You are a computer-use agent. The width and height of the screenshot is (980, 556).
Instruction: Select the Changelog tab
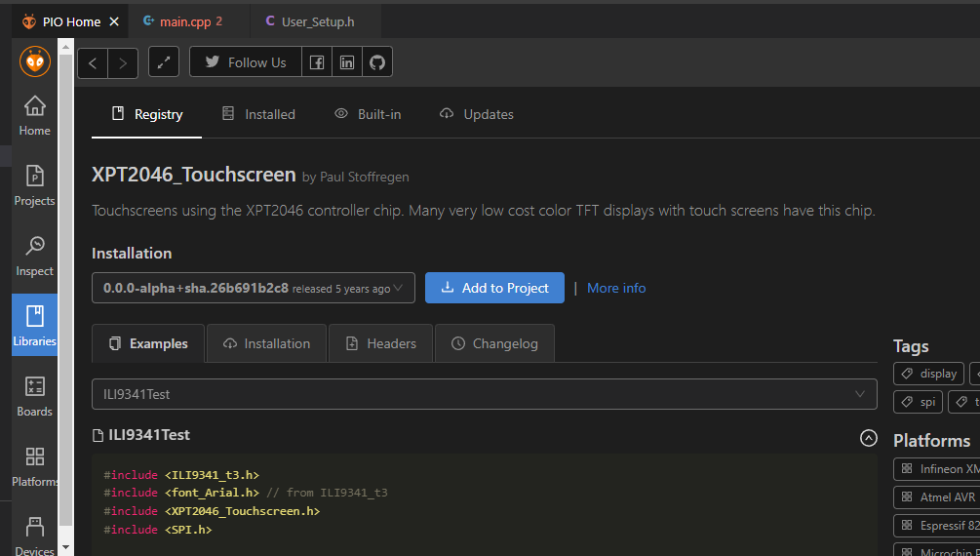pyautogui.click(x=494, y=343)
